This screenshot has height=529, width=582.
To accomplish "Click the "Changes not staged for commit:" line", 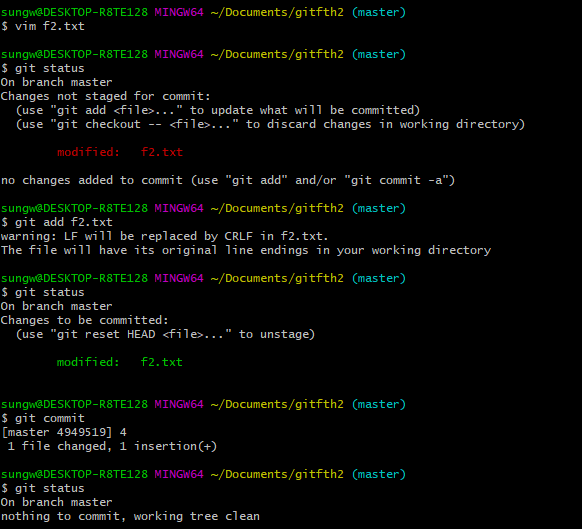I will [x=105, y=96].
